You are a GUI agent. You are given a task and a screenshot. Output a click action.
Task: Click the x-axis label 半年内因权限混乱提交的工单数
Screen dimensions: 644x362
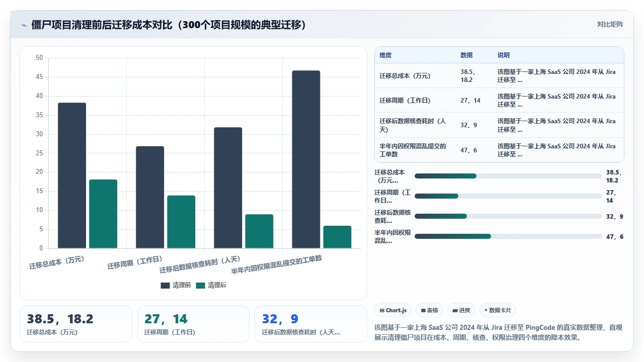click(x=276, y=264)
